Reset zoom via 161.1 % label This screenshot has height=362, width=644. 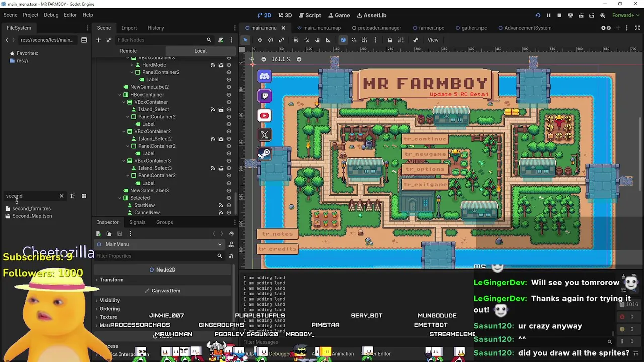click(281, 59)
